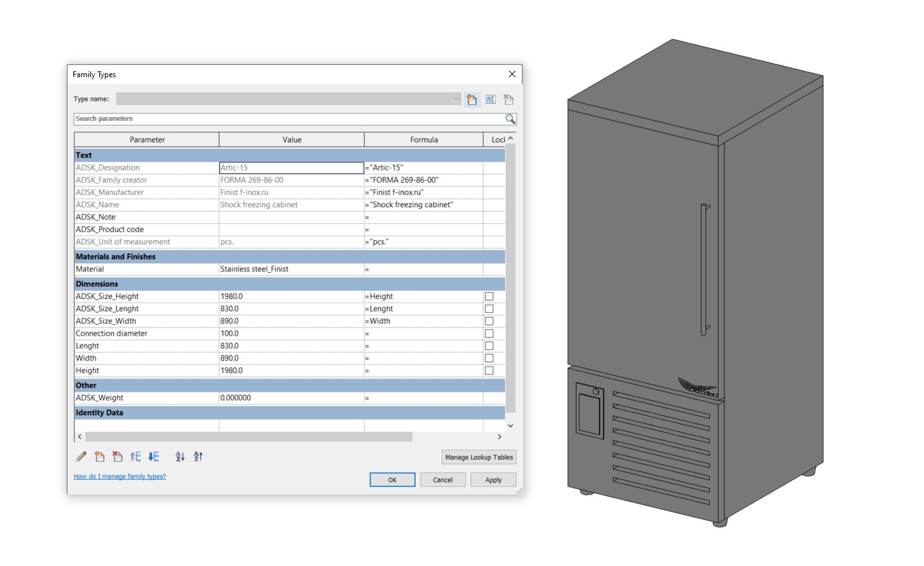The height and width of the screenshot is (566, 924).
Task: Collapse the Other parameter group
Action: [x=290, y=385]
